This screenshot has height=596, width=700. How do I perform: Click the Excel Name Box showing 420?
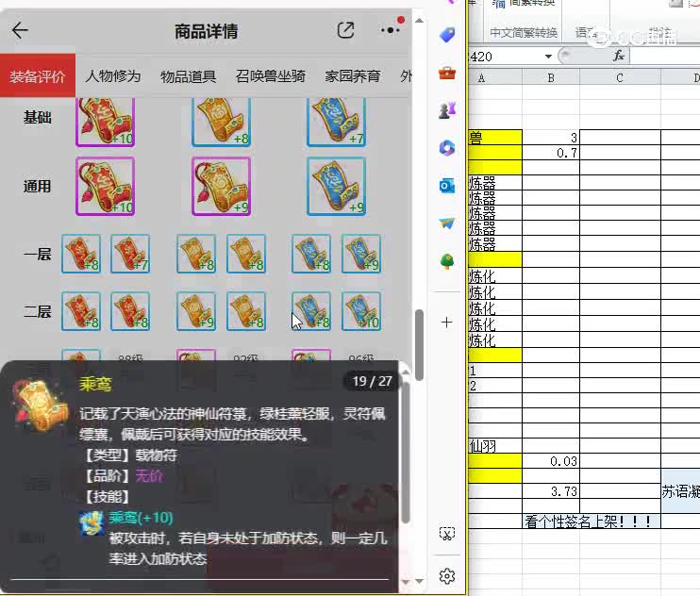pyautogui.click(x=505, y=57)
